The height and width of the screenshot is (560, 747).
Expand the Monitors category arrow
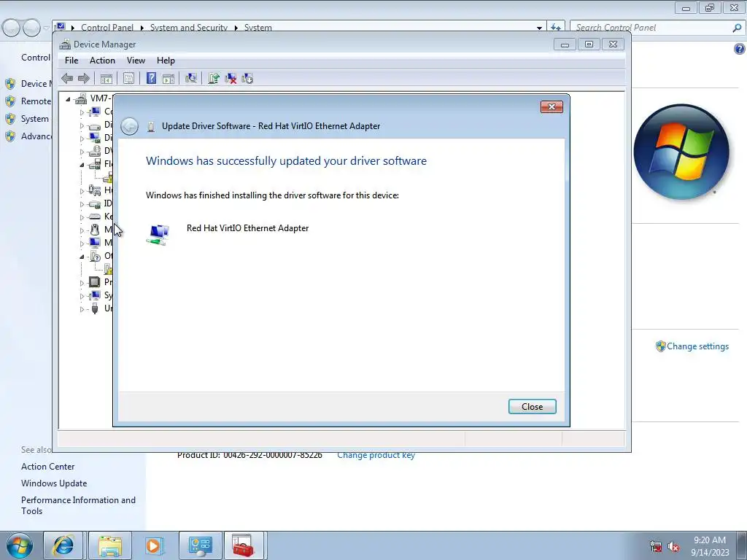82,244
